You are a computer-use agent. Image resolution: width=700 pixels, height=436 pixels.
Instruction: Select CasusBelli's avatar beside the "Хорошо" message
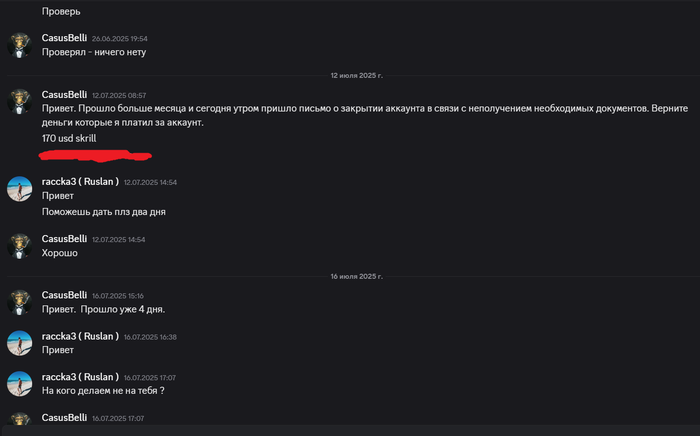coord(20,246)
